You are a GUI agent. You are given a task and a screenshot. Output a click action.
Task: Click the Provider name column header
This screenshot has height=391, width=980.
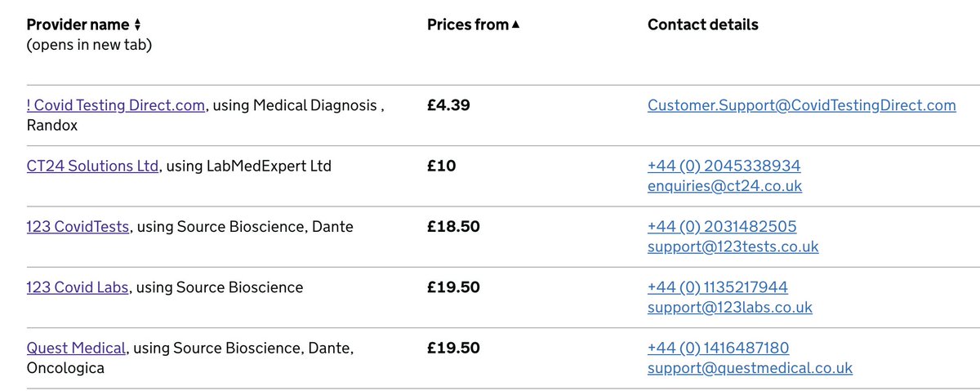click(78, 25)
